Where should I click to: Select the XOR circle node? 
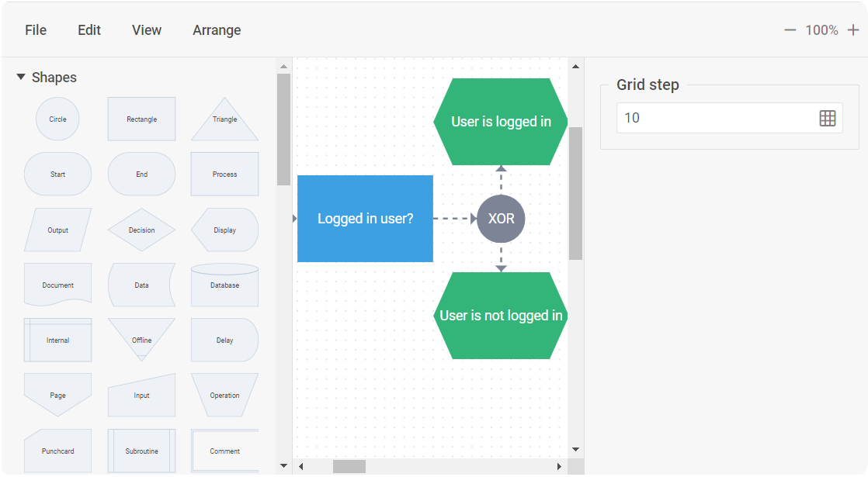pyautogui.click(x=501, y=218)
